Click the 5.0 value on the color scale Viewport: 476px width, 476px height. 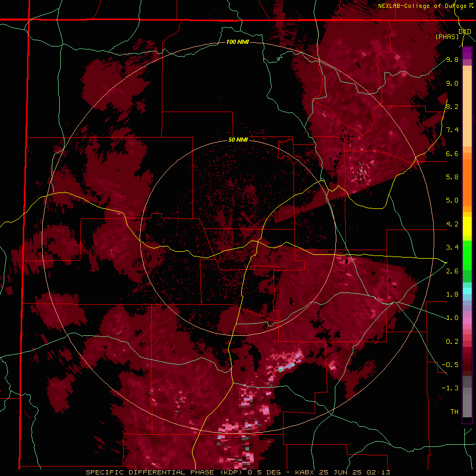(452, 200)
